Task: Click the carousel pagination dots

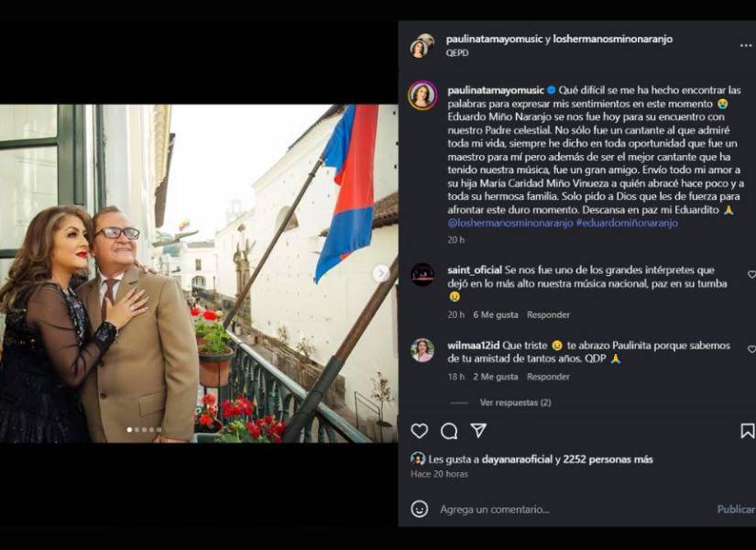Action: [x=145, y=429]
